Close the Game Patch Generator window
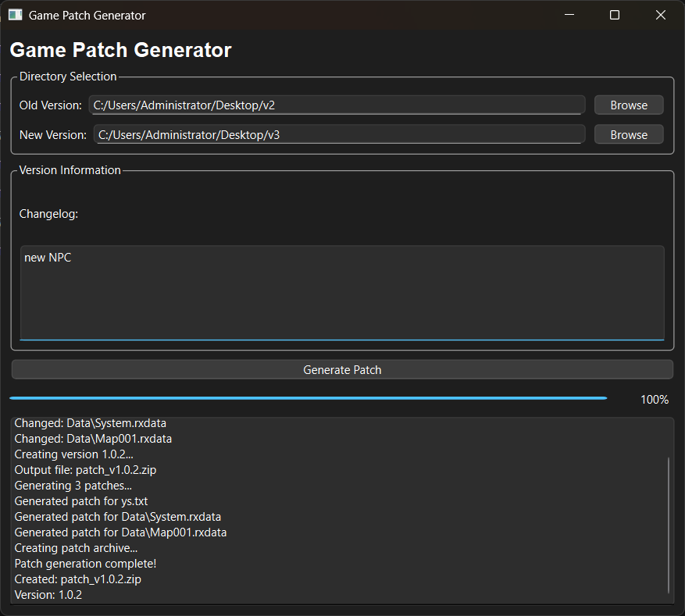Image resolution: width=685 pixels, height=616 pixels. (661, 15)
